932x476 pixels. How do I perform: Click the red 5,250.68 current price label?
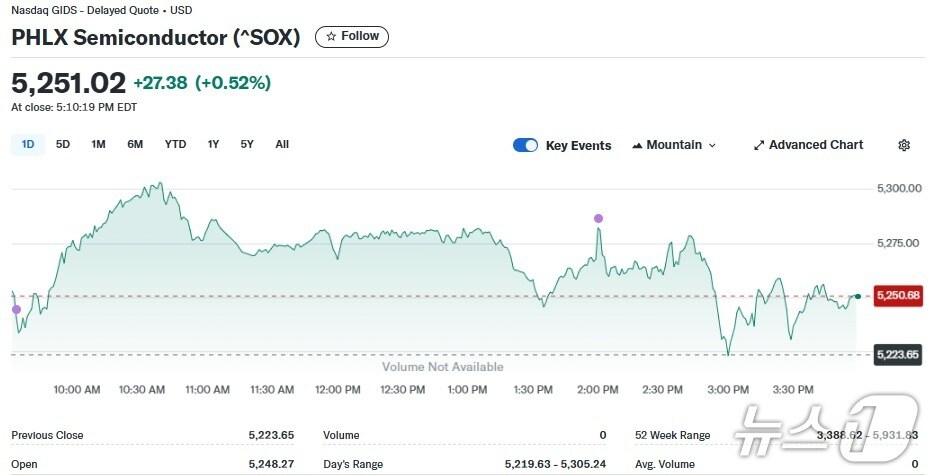[x=897, y=296]
